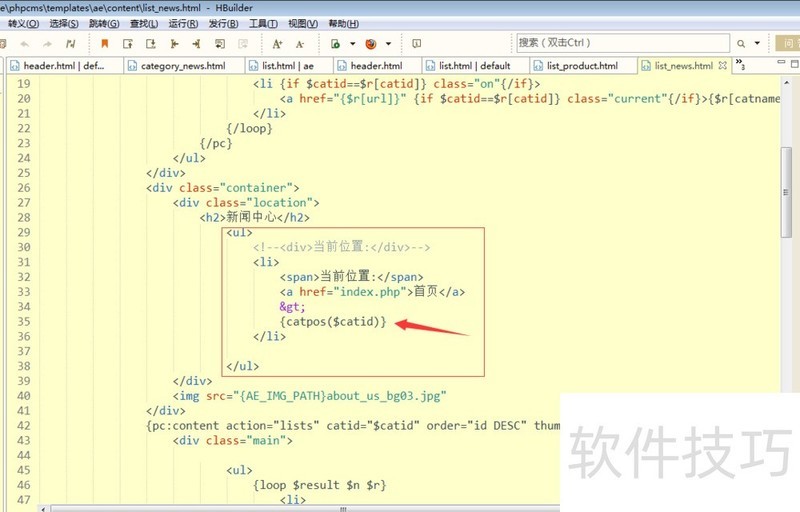The height and width of the screenshot is (512, 800).
Task: Click "index.php" href value on line 33
Action: pyautogui.click(x=370, y=292)
